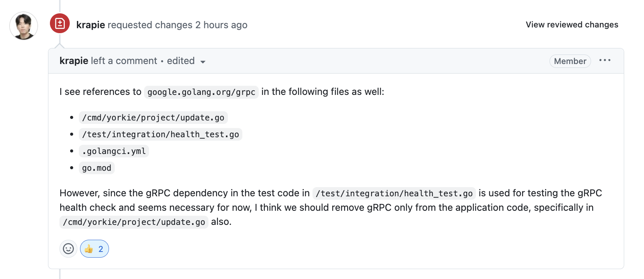Toggle the thumbs up reaction
This screenshot has width=644, height=279.
pos(89,249)
